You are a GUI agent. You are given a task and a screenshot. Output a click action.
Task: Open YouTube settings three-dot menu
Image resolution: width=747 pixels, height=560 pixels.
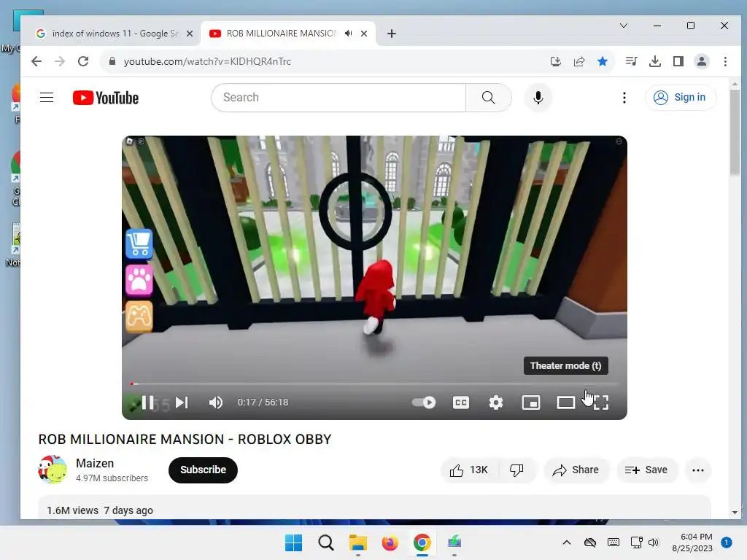tap(624, 98)
